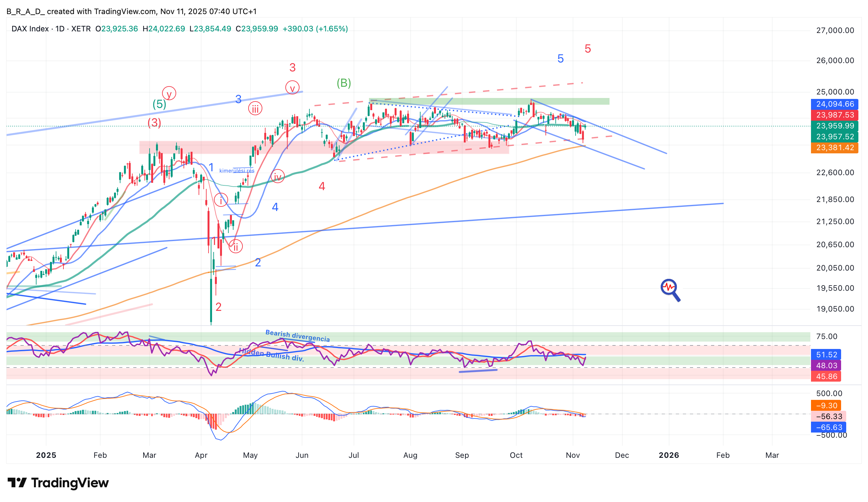The height and width of the screenshot is (502, 868).
Task: Click circled y label above green (5)
Action: (x=169, y=93)
